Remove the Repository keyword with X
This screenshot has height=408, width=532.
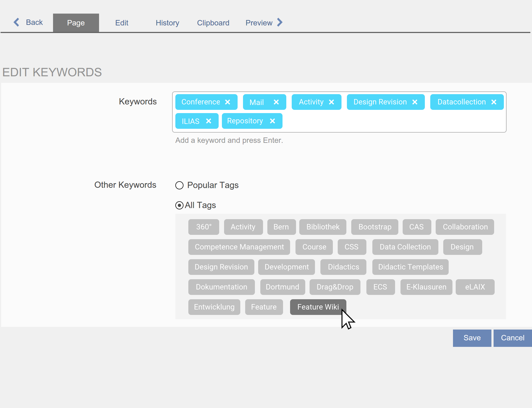click(x=272, y=121)
